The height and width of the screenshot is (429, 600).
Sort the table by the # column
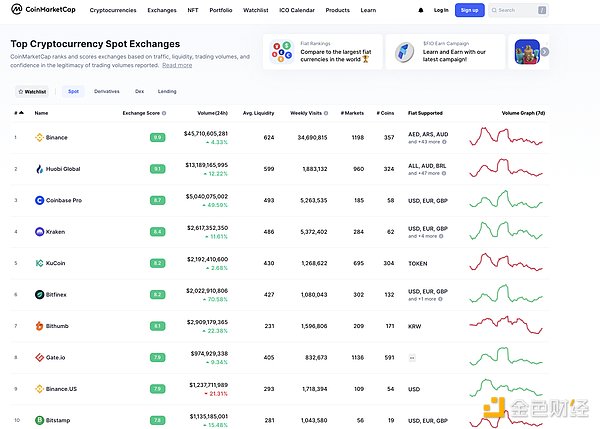tap(17, 113)
